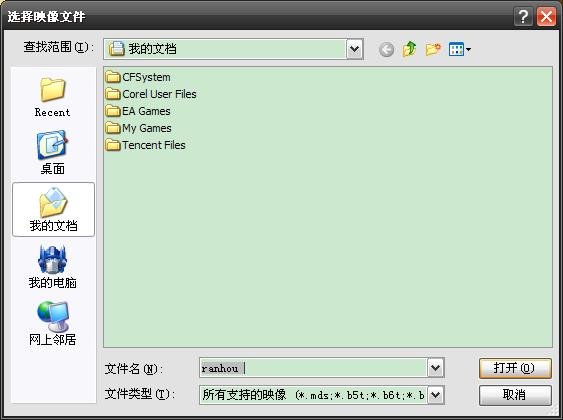The height and width of the screenshot is (420, 563).
Task: Open the Recent places shortcut
Action: click(x=53, y=97)
